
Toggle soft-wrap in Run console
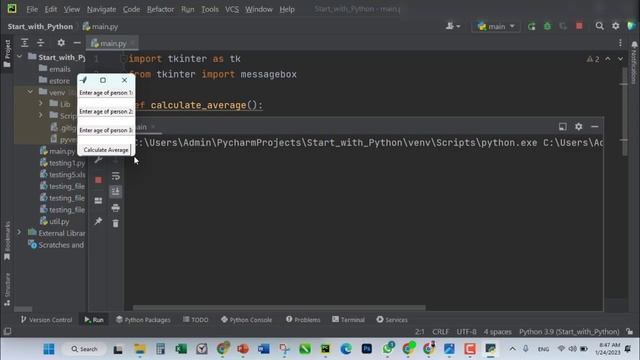(x=116, y=176)
